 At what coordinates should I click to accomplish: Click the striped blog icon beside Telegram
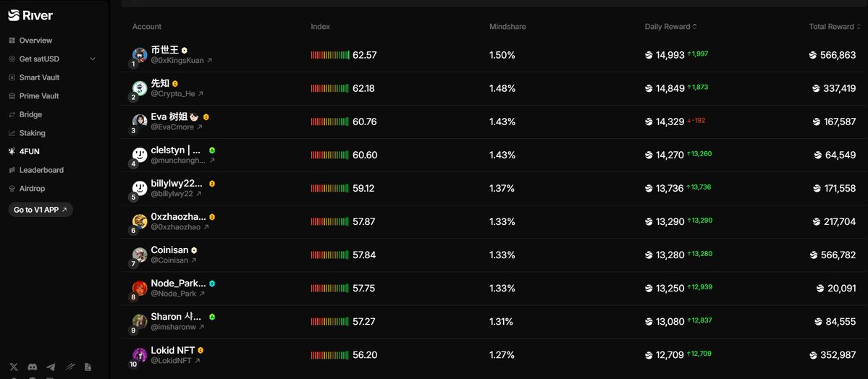click(69, 367)
